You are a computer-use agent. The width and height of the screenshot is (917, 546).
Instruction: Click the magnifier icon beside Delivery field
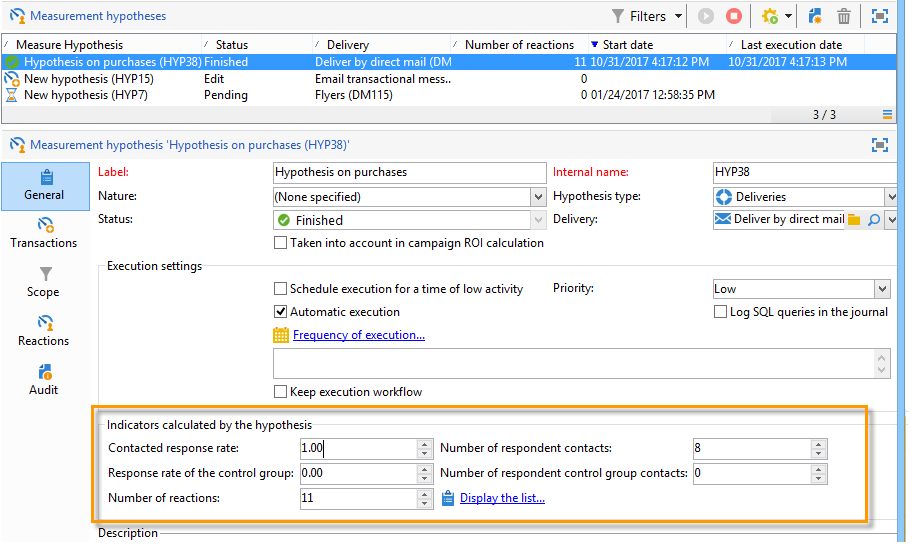pos(874,220)
